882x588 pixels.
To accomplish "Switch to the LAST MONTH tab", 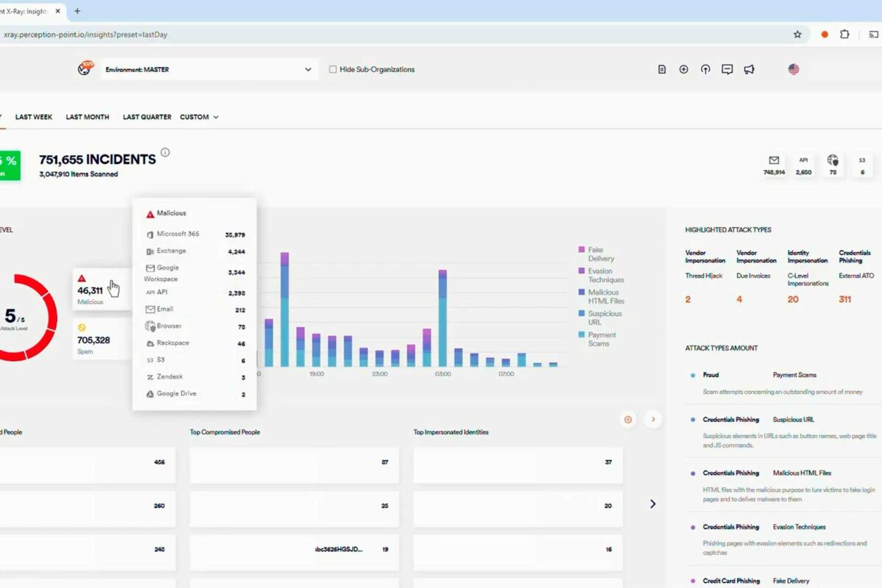I will (x=87, y=117).
